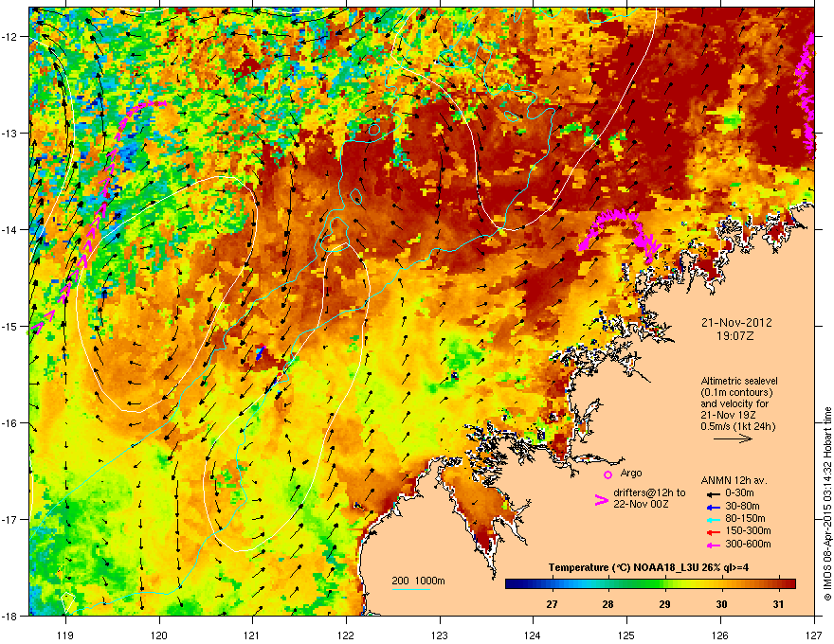
Task: Click the latitude axis label -15
Action: [x=10, y=326]
